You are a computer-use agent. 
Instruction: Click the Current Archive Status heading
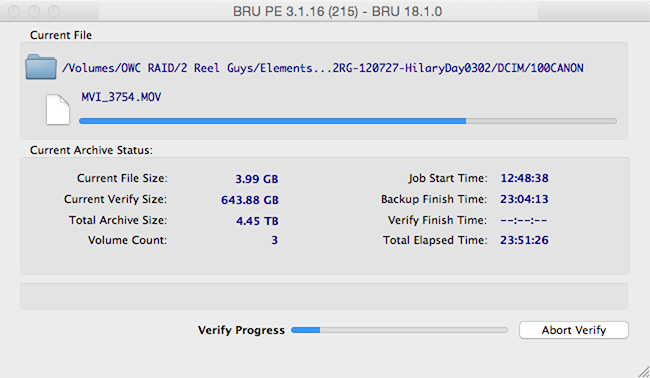pos(91,150)
